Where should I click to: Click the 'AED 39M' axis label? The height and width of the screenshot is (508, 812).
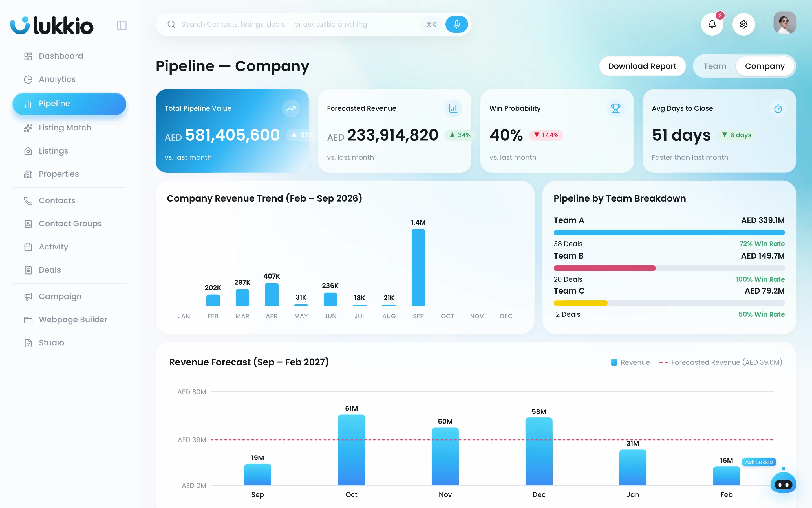(x=192, y=440)
